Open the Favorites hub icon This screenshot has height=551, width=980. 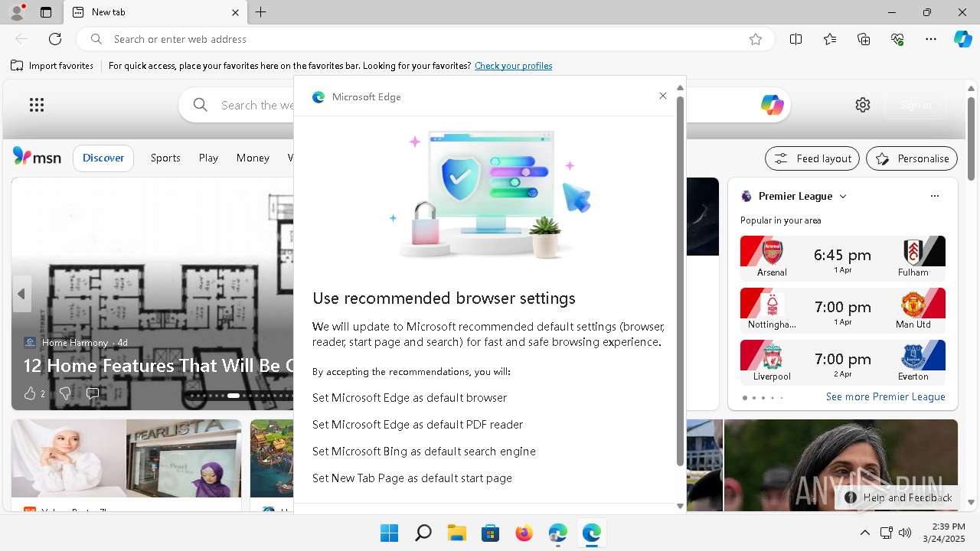(830, 39)
